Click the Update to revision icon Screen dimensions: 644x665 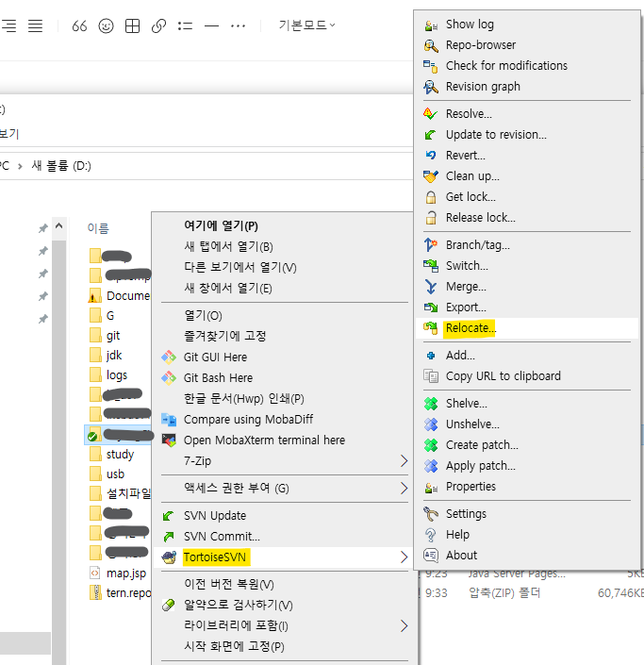click(431, 135)
